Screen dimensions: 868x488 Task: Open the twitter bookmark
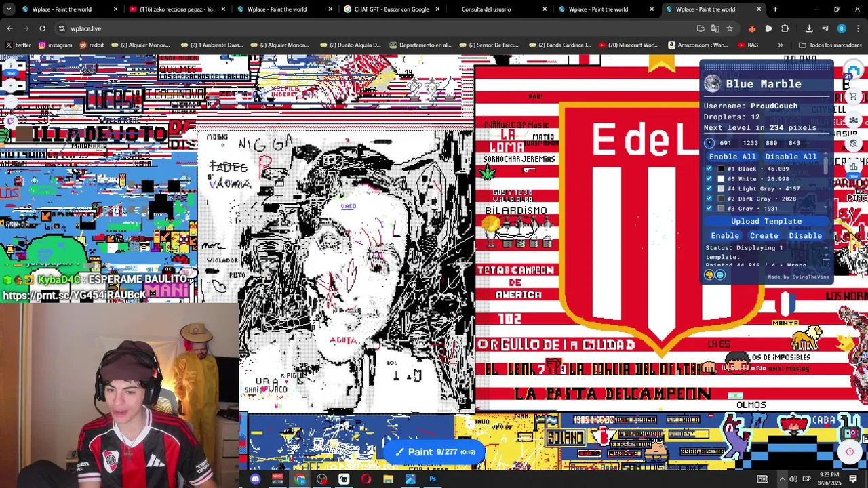tap(18, 45)
